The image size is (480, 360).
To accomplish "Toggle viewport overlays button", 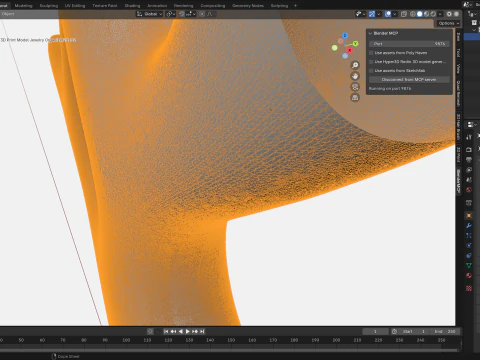I will pos(388,14).
